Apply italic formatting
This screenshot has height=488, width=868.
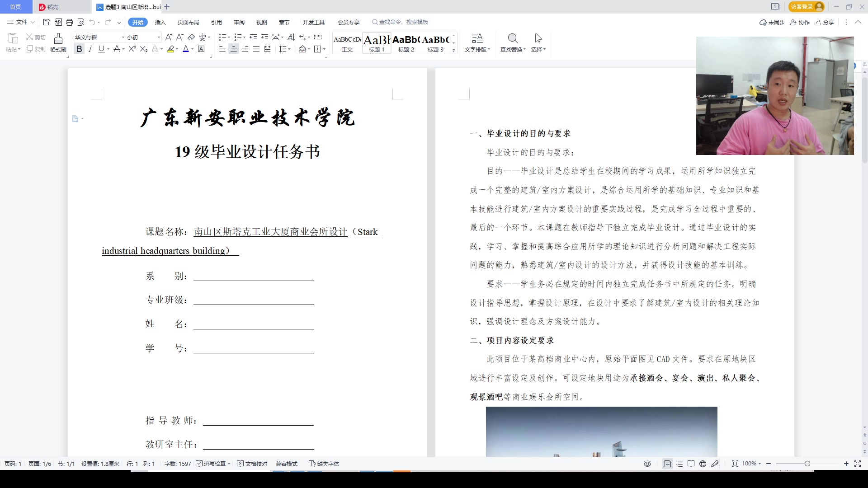click(90, 49)
